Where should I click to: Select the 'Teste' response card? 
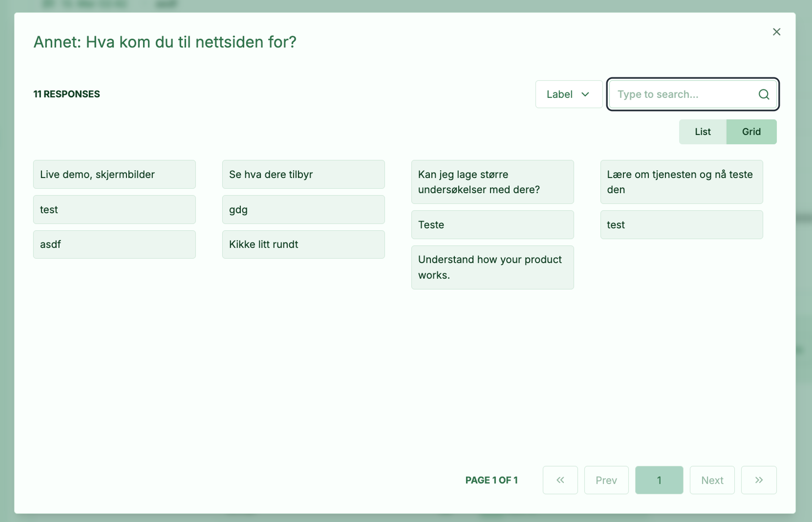(x=492, y=225)
